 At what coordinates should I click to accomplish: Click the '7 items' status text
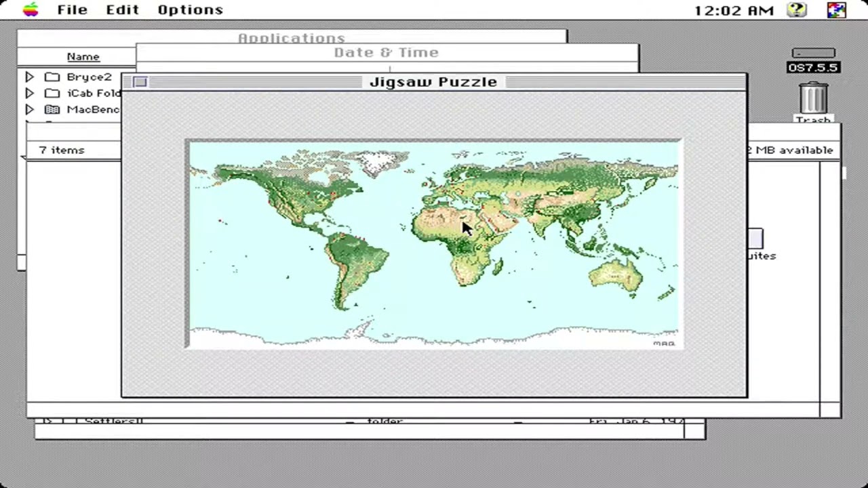point(62,150)
